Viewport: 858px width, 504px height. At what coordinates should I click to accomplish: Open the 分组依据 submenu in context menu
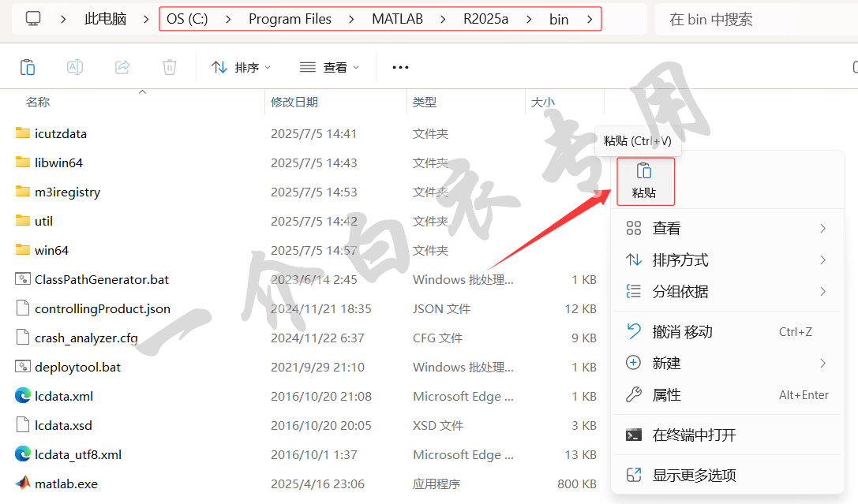[727, 291]
